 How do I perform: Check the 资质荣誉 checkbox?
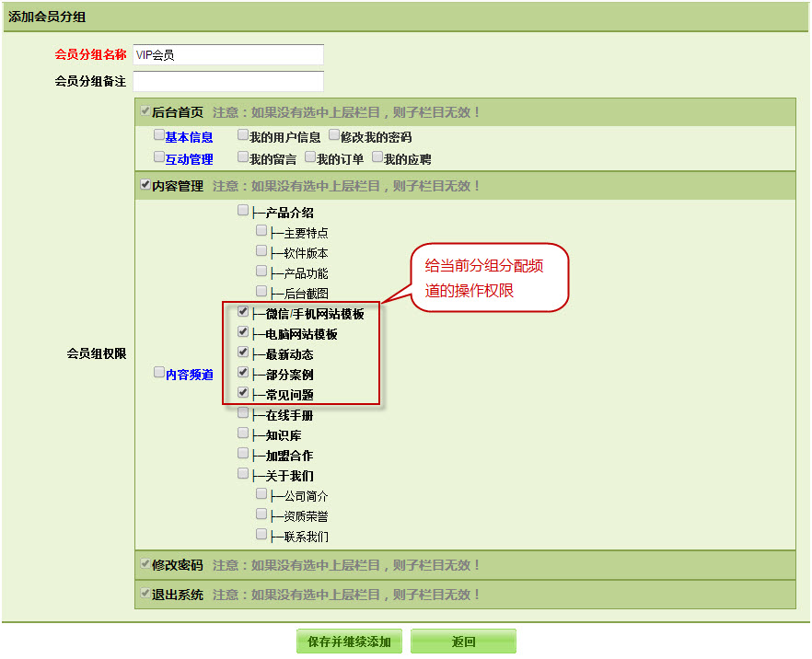click(x=261, y=514)
